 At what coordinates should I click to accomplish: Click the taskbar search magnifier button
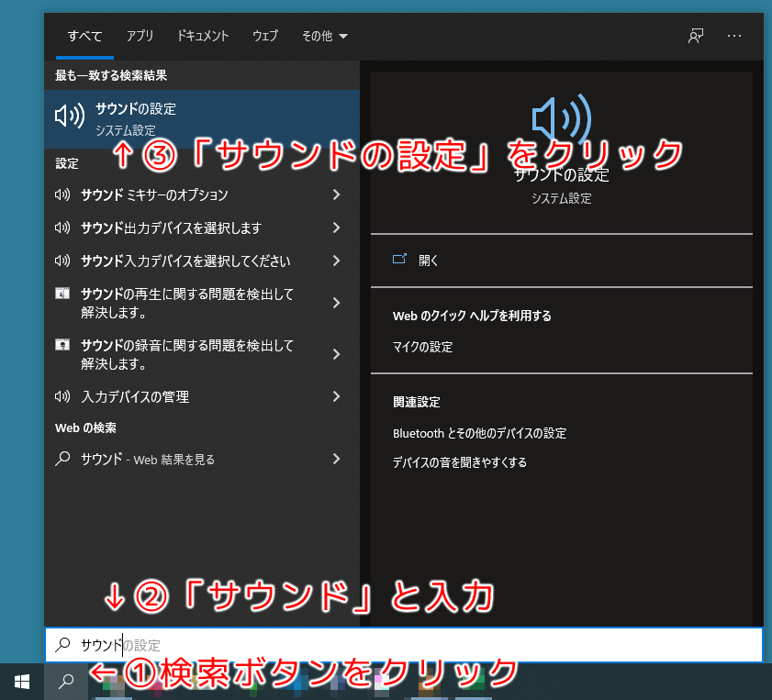pos(66,681)
